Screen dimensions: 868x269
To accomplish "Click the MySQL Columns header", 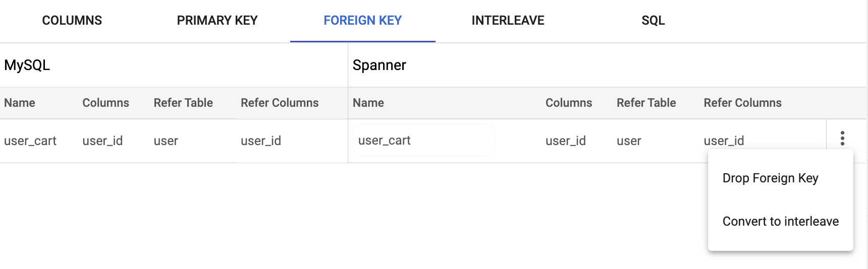I will (x=106, y=103).
